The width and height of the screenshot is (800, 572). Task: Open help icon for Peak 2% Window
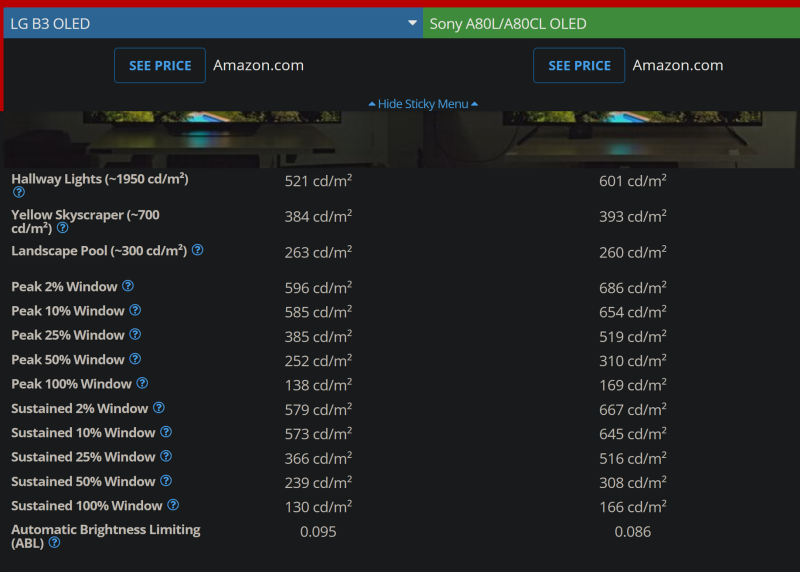[128, 286]
